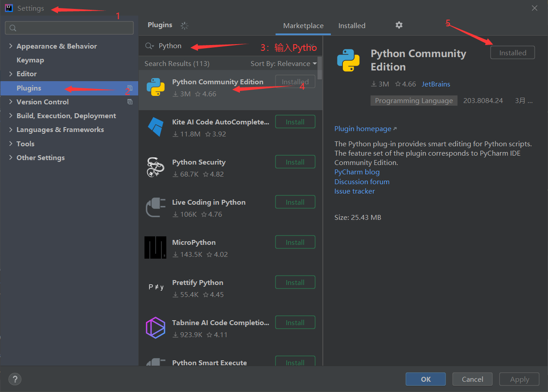The width and height of the screenshot is (548, 392).
Task: Expand Languages & Frameworks section
Action: (11, 129)
